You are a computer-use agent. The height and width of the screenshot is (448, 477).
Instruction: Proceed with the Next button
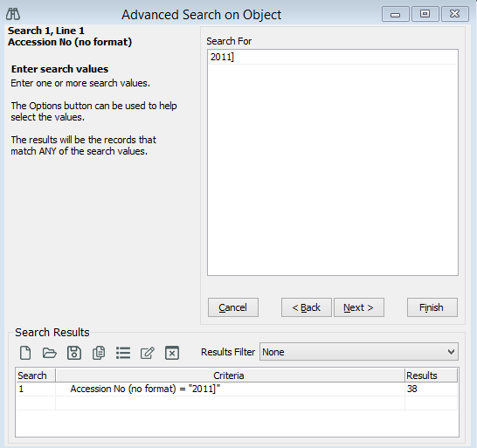pyautogui.click(x=359, y=307)
